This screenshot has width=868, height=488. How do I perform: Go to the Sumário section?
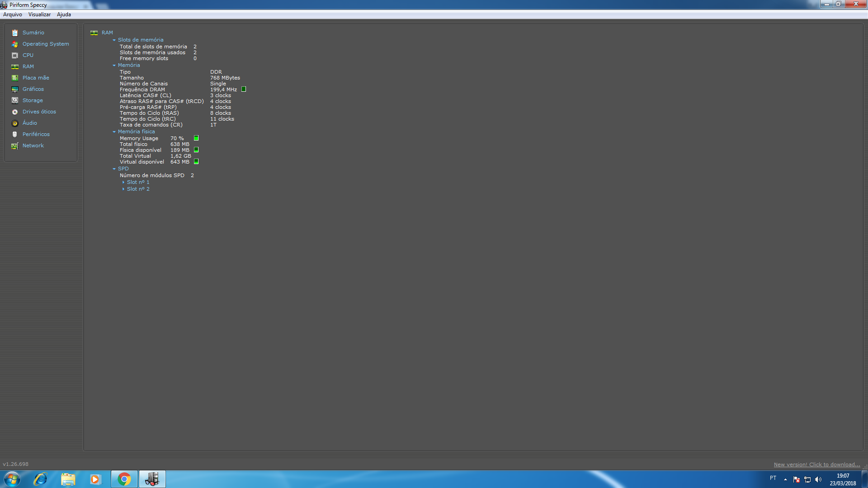pyautogui.click(x=33, y=33)
